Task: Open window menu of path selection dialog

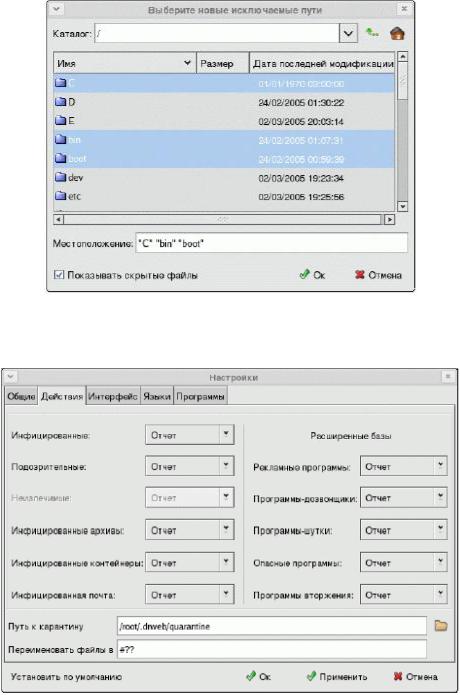Action: [x=57, y=8]
